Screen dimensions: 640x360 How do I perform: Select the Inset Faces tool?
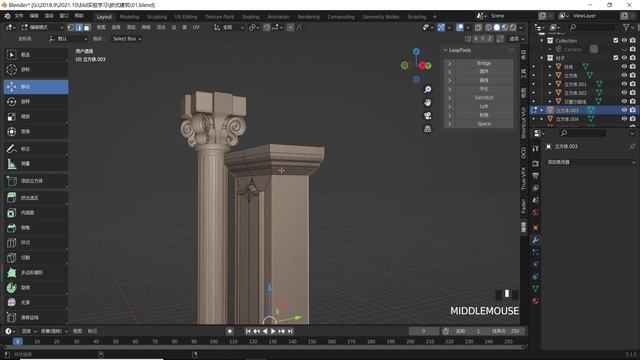[x=35, y=213]
